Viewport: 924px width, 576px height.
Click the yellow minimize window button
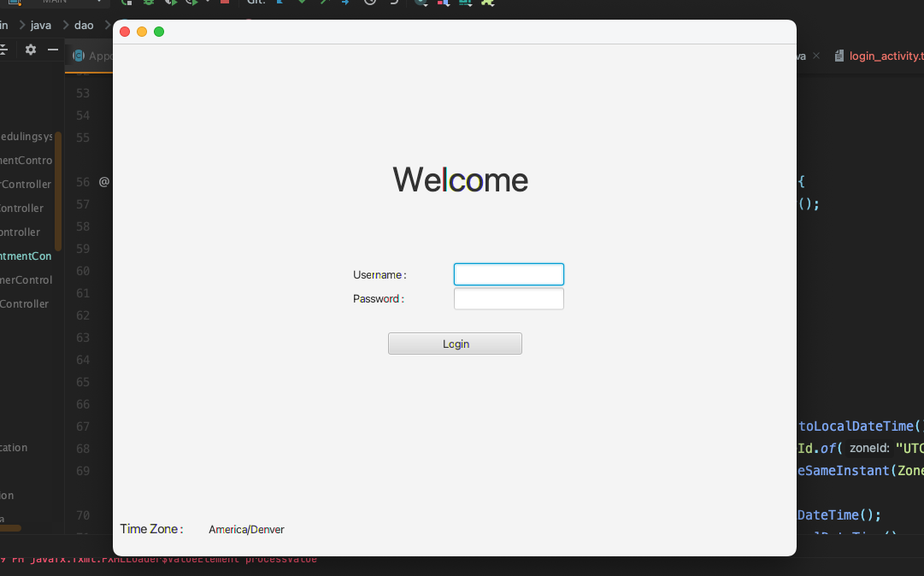tap(142, 32)
